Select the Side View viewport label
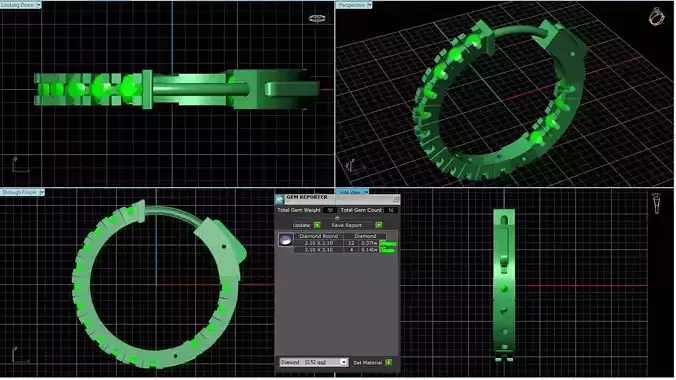 [x=350, y=192]
